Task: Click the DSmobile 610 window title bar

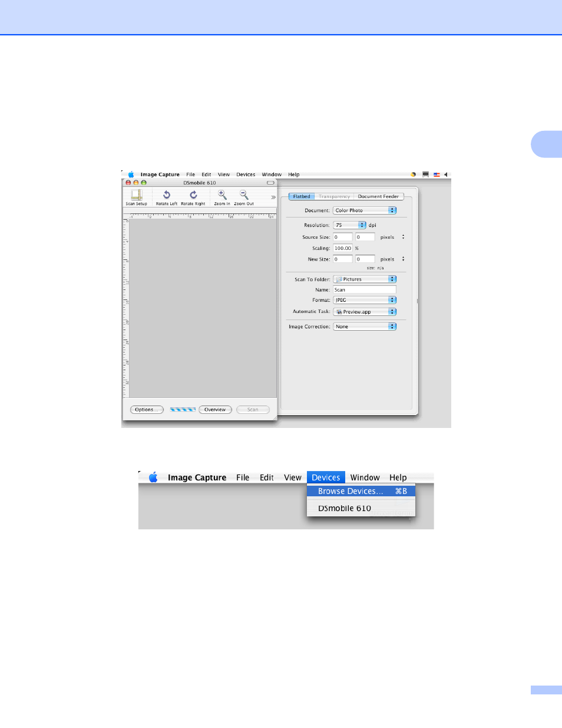Action: pos(199,183)
